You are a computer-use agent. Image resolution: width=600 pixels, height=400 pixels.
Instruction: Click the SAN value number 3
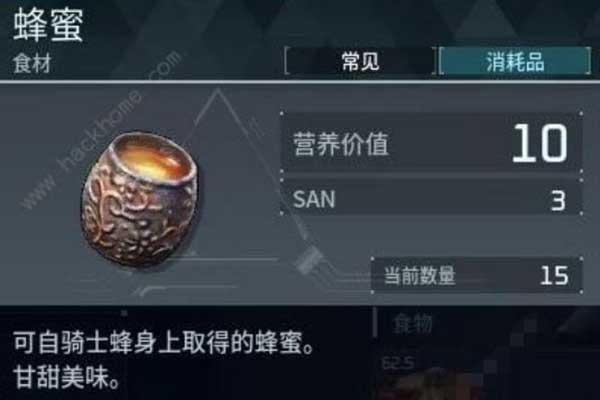(558, 201)
